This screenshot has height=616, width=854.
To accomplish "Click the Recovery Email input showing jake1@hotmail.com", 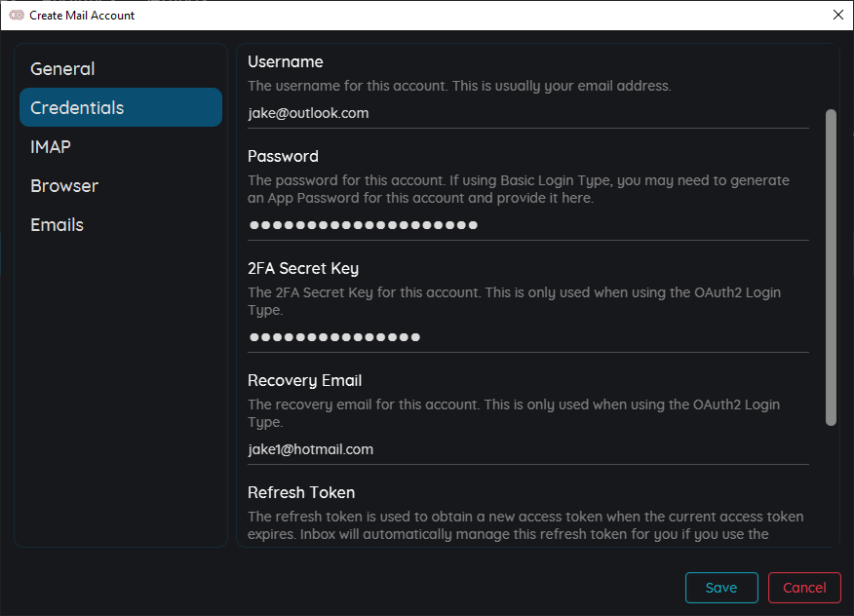I will 526,448.
